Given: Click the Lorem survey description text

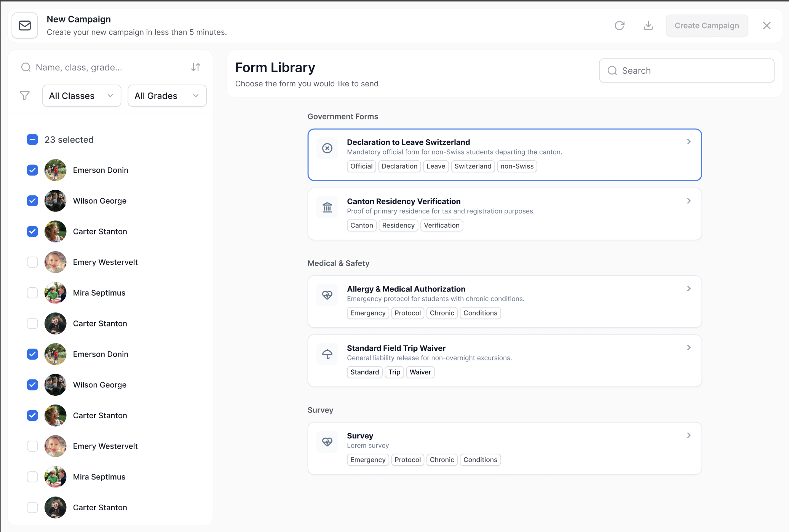Looking at the screenshot, I should [x=368, y=446].
